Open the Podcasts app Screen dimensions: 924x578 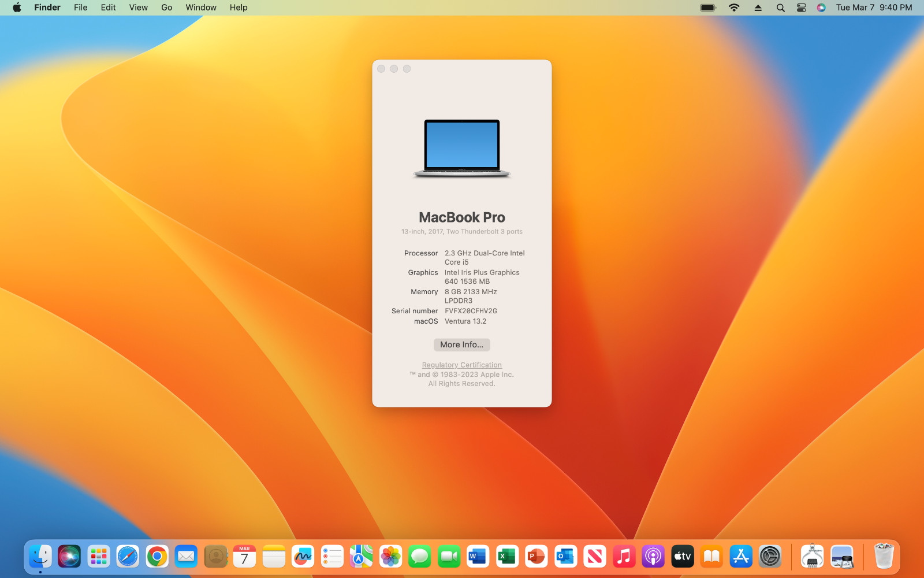click(x=653, y=557)
